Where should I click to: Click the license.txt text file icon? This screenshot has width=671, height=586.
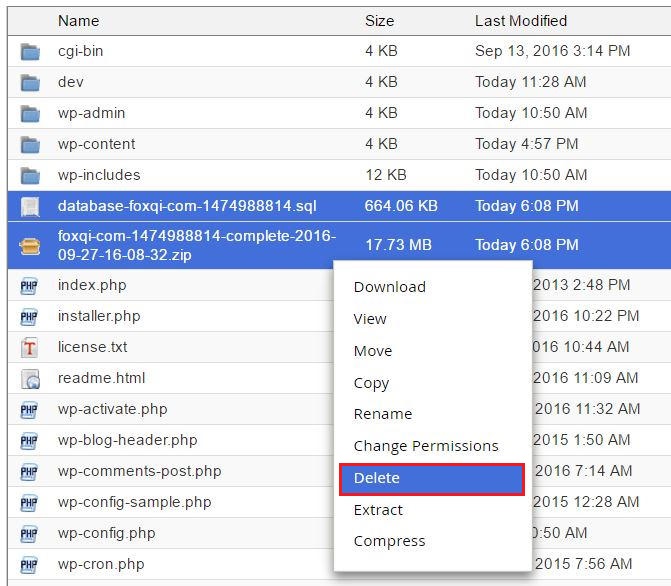point(29,348)
